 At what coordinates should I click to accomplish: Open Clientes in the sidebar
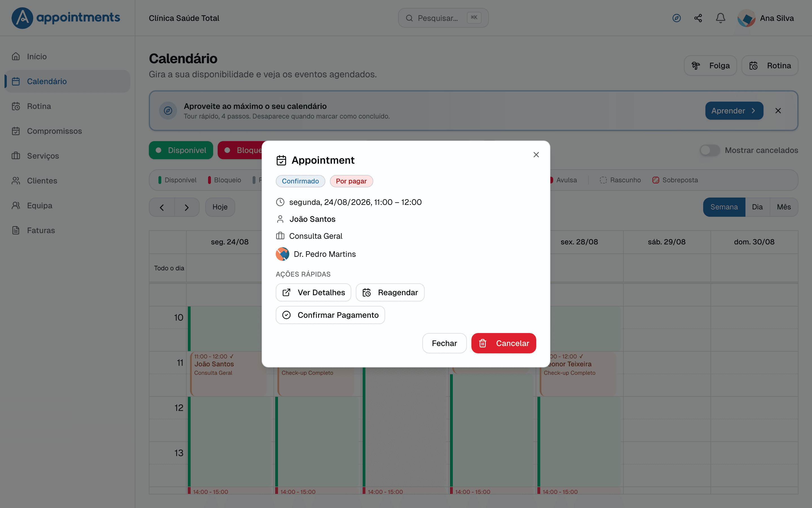(67, 181)
